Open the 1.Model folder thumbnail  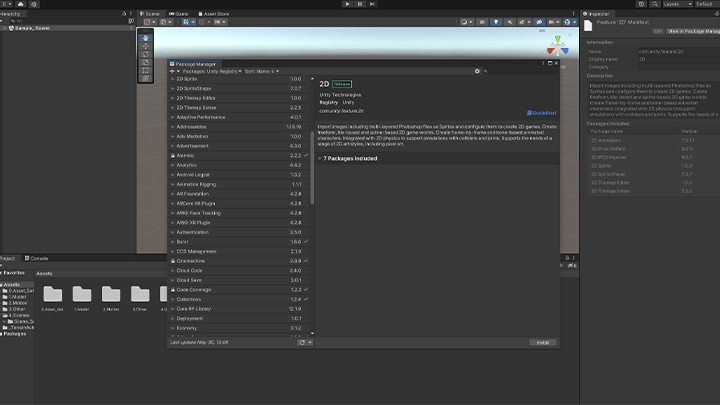point(82,294)
